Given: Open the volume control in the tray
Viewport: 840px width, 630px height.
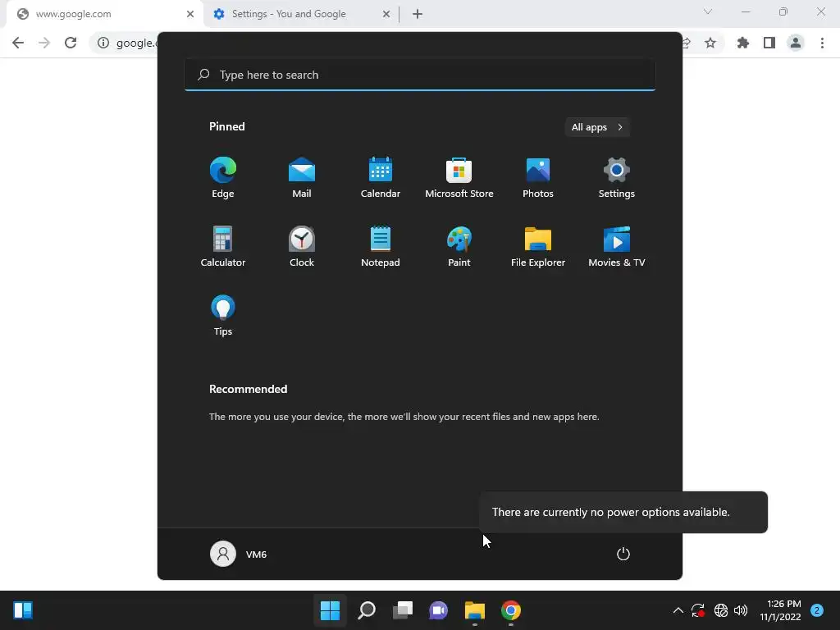Looking at the screenshot, I should pos(741,610).
